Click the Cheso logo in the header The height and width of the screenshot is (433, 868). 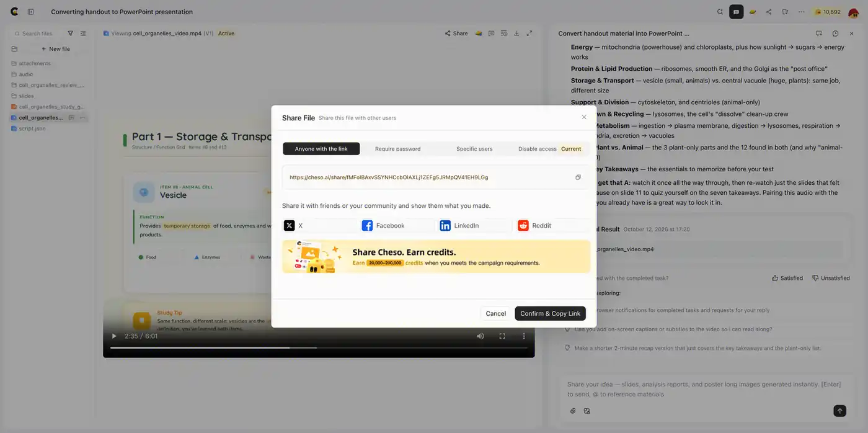point(14,12)
